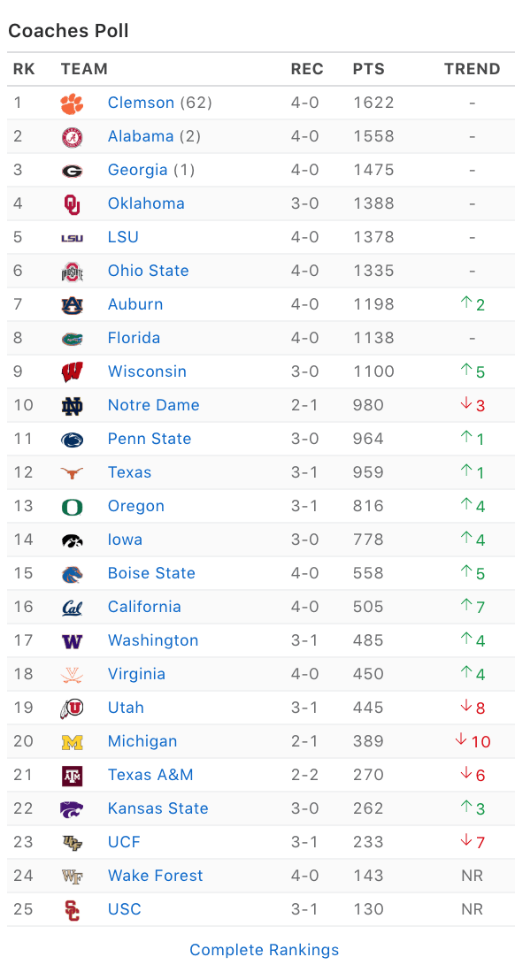Go to the Boise State team page
The image size is (515, 980).
pyautogui.click(x=151, y=573)
